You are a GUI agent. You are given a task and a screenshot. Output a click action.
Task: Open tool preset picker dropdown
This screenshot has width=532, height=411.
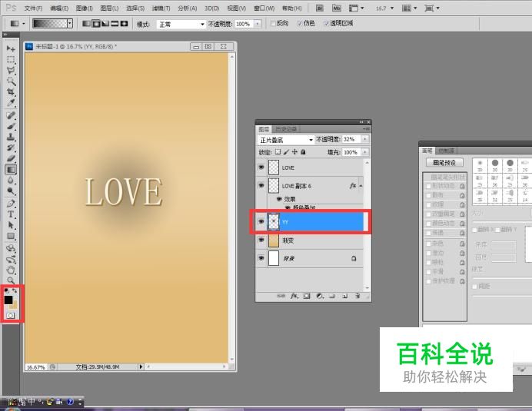[23, 23]
